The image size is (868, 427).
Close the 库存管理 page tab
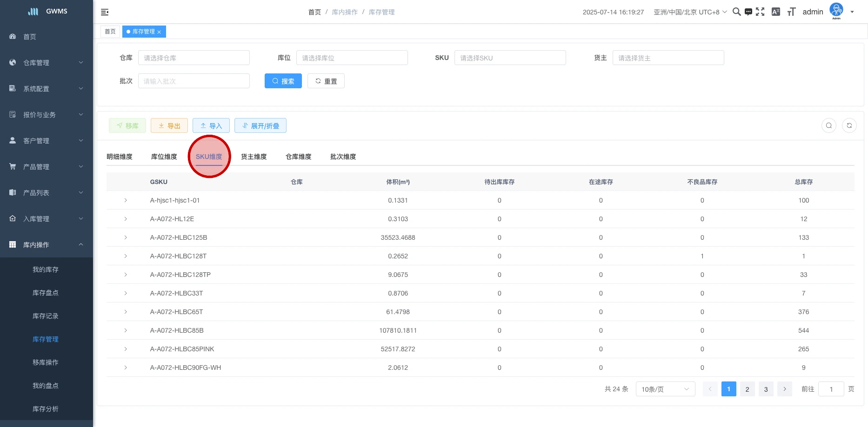pos(159,32)
